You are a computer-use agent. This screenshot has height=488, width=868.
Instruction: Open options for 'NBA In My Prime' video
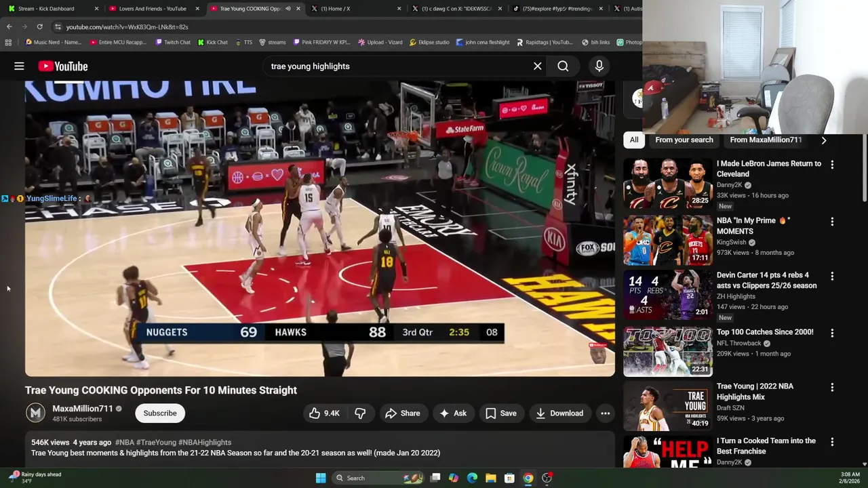coord(832,222)
